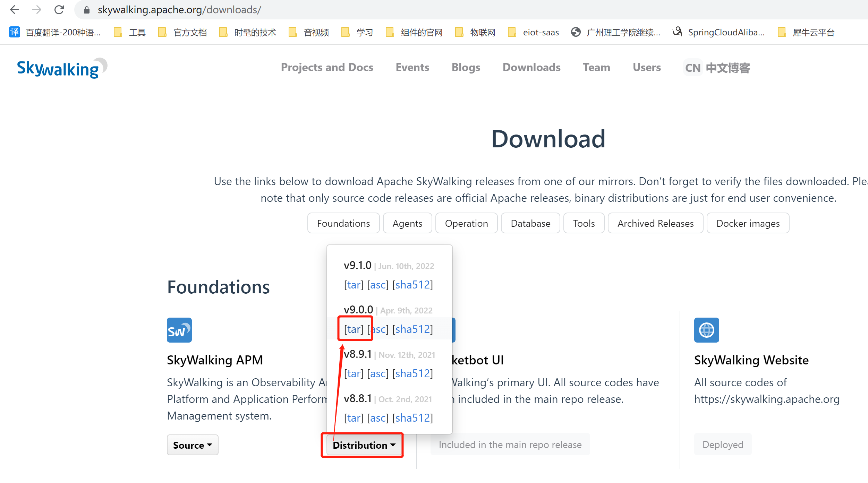Click the SkyWalking Website globe icon

706,330
